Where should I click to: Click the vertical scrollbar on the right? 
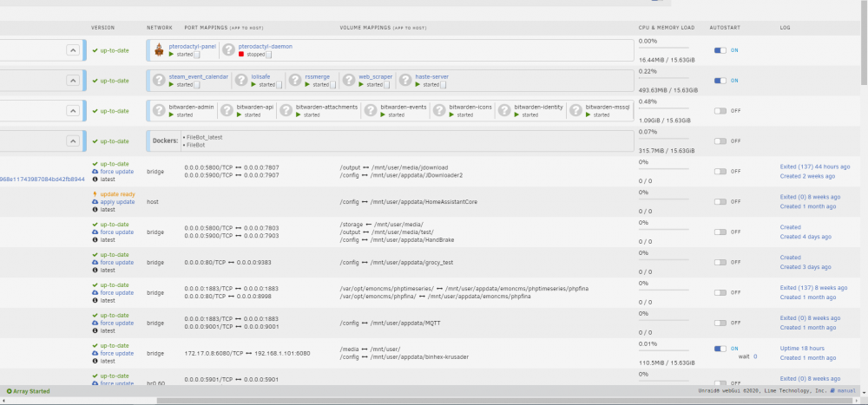click(x=865, y=42)
